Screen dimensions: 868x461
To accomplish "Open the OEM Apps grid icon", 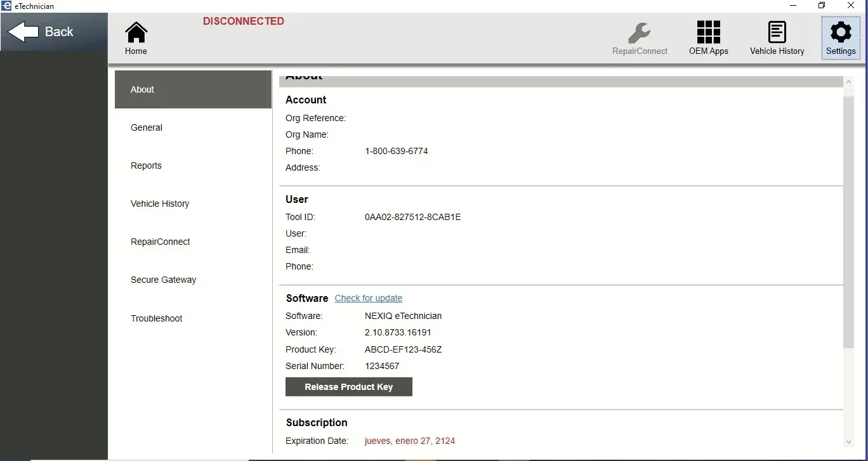I will [x=709, y=38].
